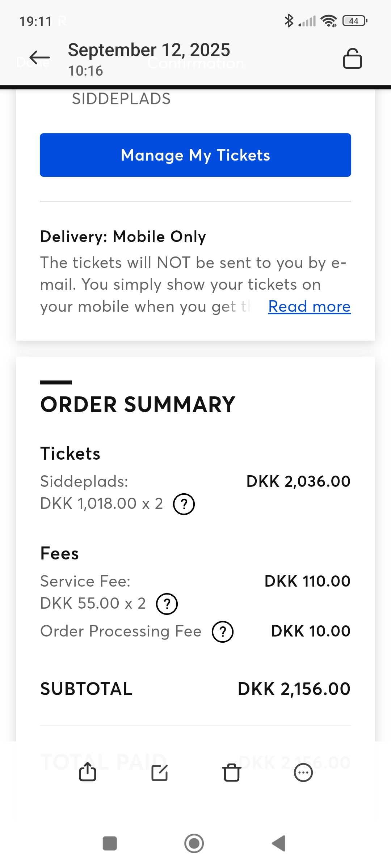Open the Read more link
Viewport: 391px width, 868px height.
point(309,306)
